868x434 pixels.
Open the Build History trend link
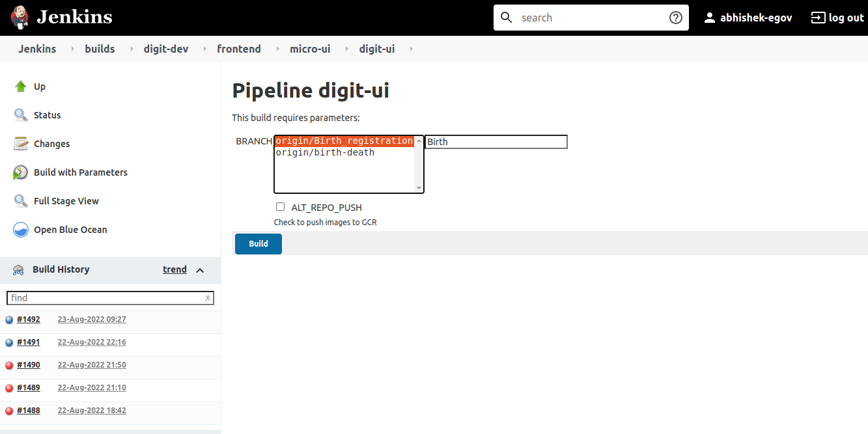click(175, 269)
